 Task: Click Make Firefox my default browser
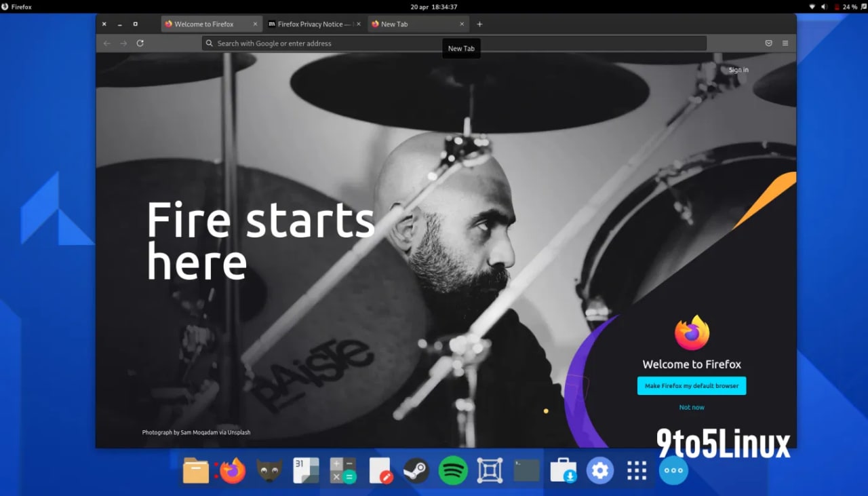[x=692, y=386]
